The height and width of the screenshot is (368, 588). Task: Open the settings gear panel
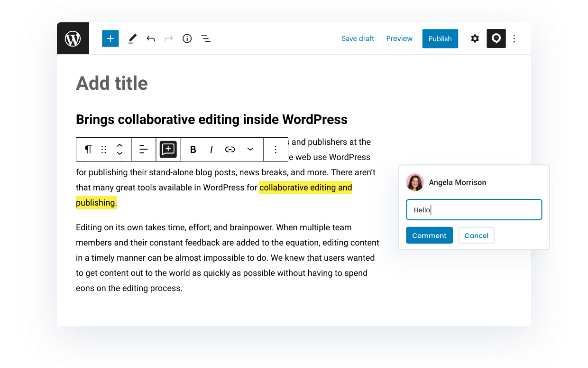tap(475, 38)
